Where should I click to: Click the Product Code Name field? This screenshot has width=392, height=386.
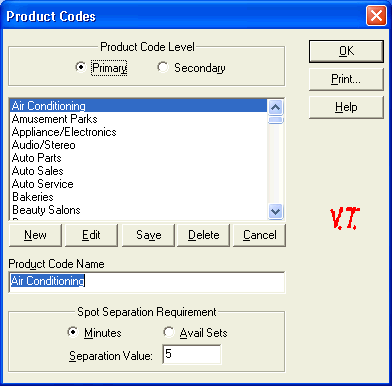(147, 282)
